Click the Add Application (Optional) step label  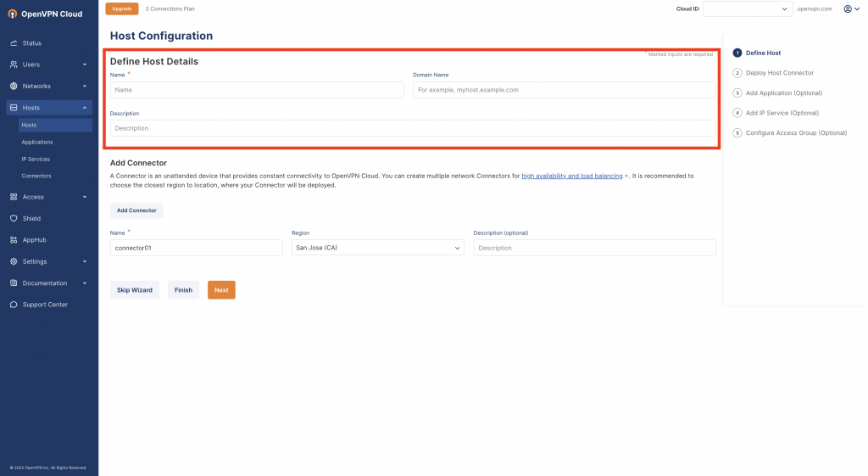click(x=784, y=93)
